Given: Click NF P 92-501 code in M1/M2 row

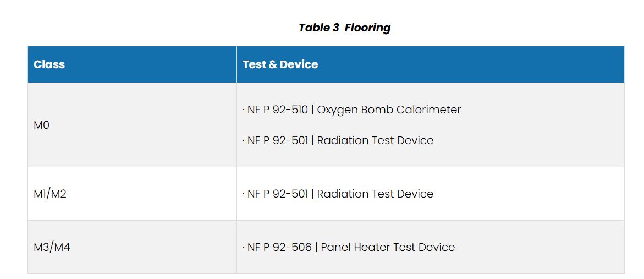Looking at the screenshot, I should [x=277, y=194].
